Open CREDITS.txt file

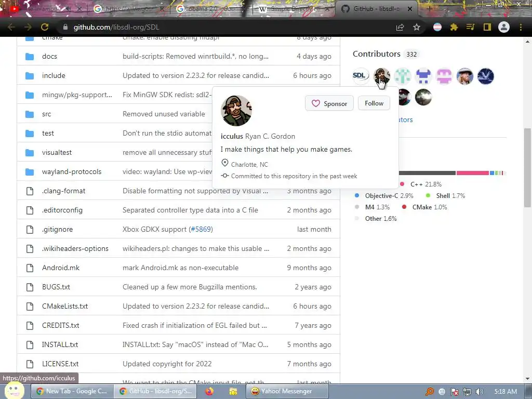[x=60, y=325]
